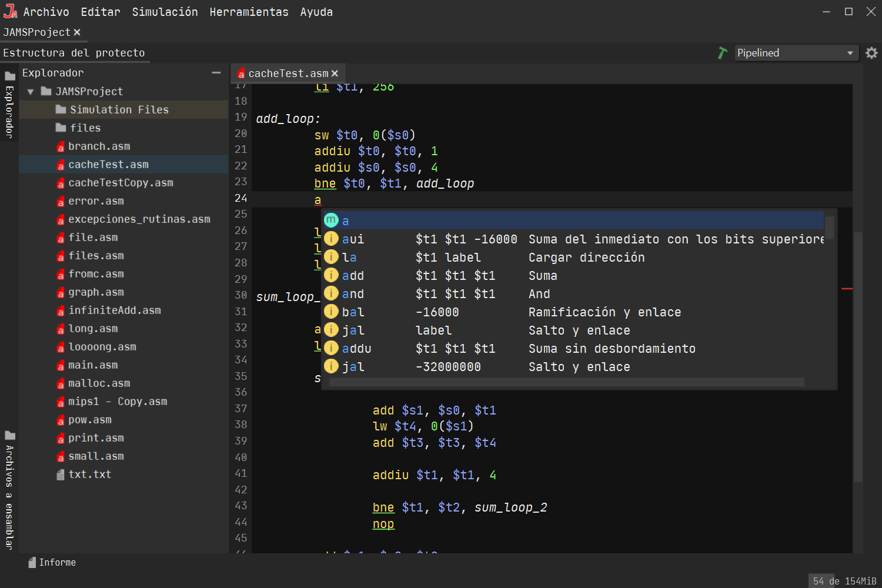The image size is (882, 588).
Task: Click the info icon beside the la suggestion
Action: pyautogui.click(x=331, y=257)
